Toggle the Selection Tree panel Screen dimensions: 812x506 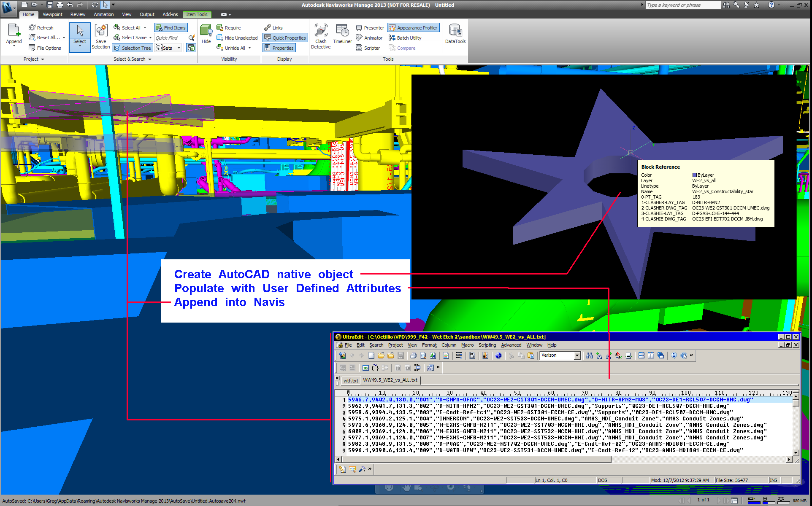coord(132,48)
